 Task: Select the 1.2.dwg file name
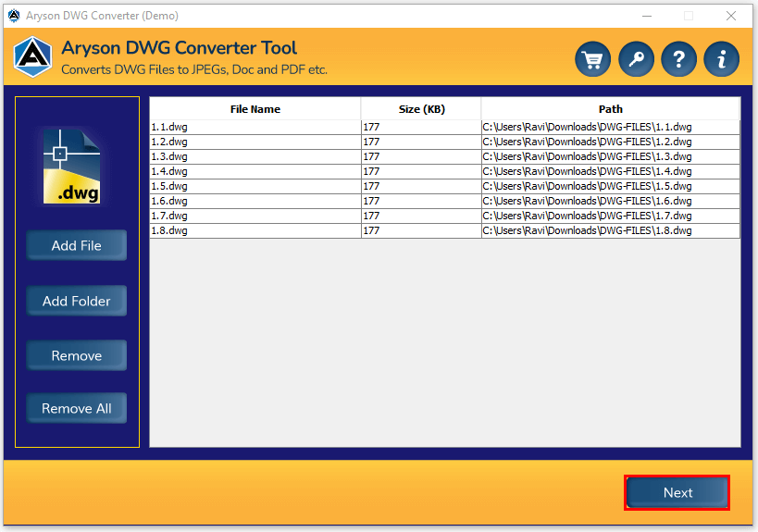169,142
